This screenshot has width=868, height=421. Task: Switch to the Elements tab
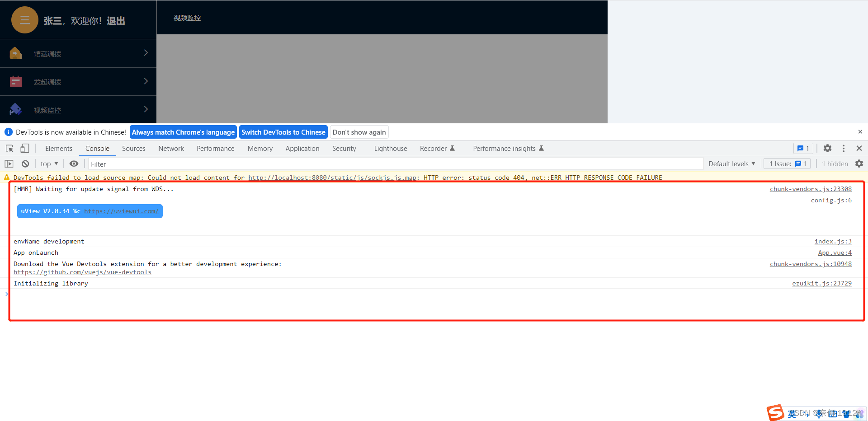pos(59,148)
